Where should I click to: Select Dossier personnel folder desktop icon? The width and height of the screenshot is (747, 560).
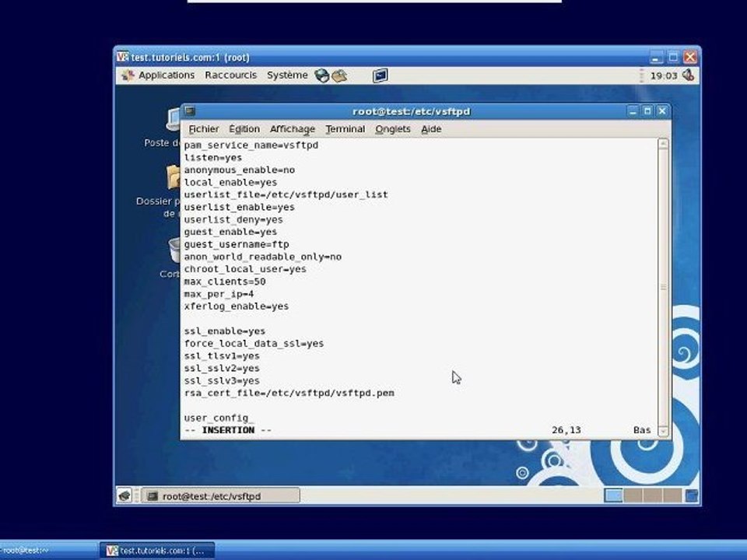coord(158,191)
